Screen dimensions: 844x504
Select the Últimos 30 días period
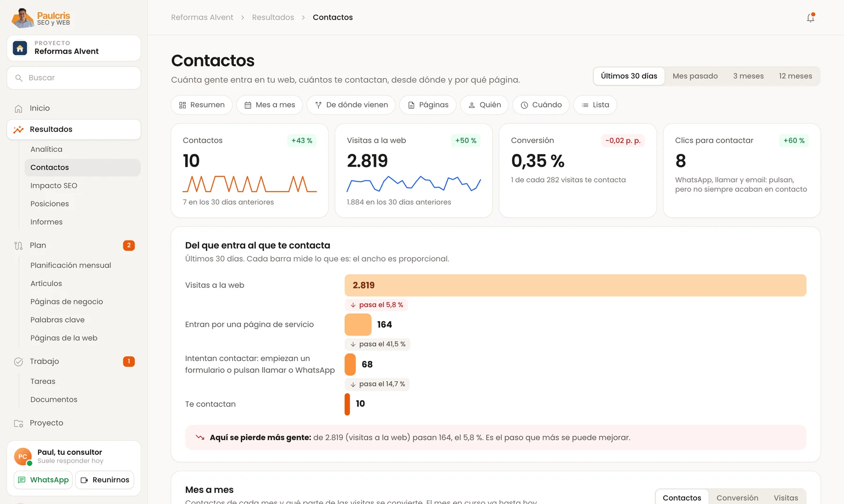coord(629,76)
